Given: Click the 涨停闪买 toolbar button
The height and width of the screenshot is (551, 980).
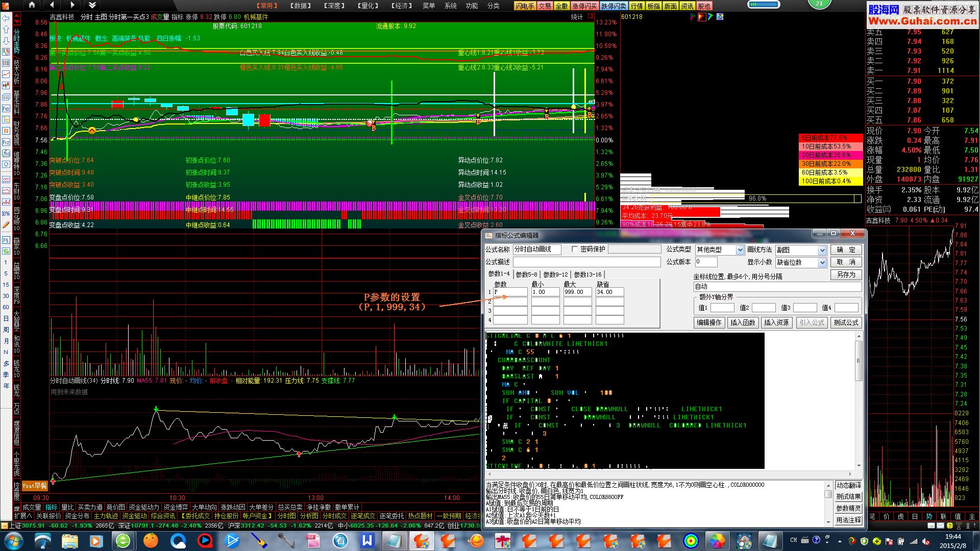Looking at the screenshot, I should pyautogui.click(x=584, y=6).
